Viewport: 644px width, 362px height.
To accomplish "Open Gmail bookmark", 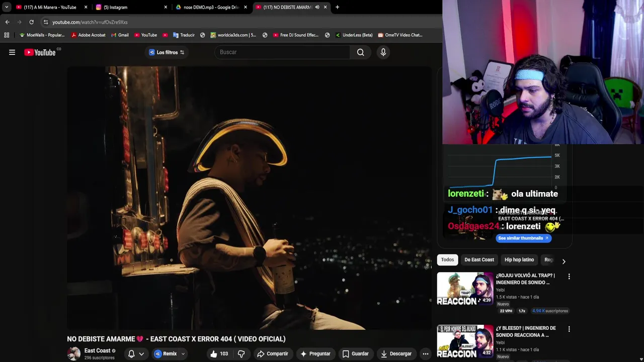I will click(119, 35).
